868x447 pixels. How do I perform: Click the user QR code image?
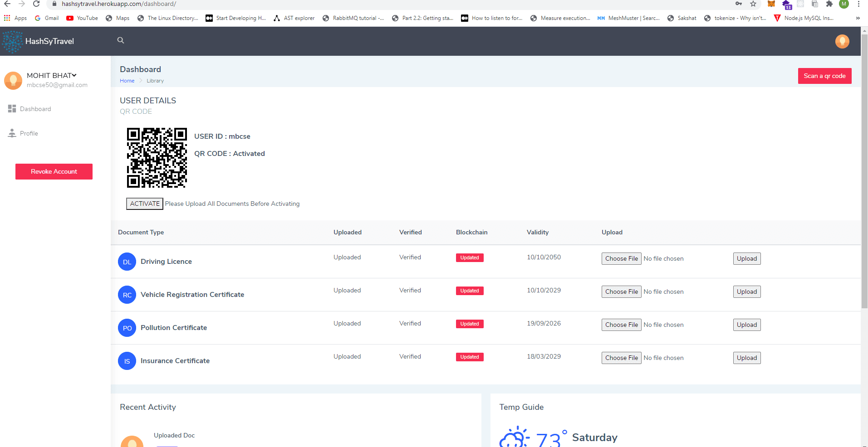click(157, 158)
